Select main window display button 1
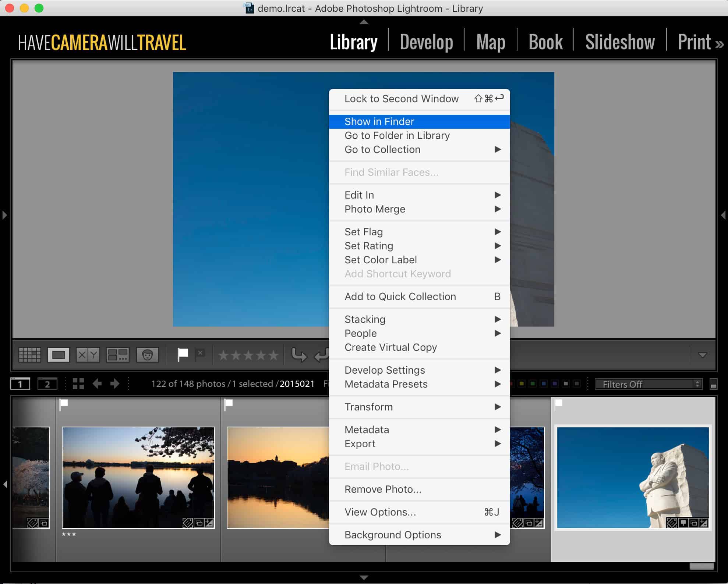The image size is (728, 584). (x=20, y=384)
